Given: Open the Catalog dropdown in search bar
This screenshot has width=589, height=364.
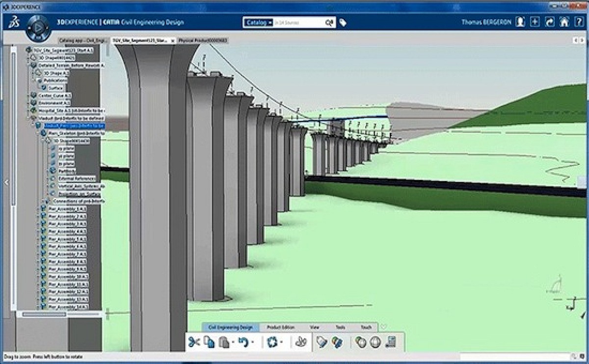Looking at the screenshot, I should click(x=258, y=23).
